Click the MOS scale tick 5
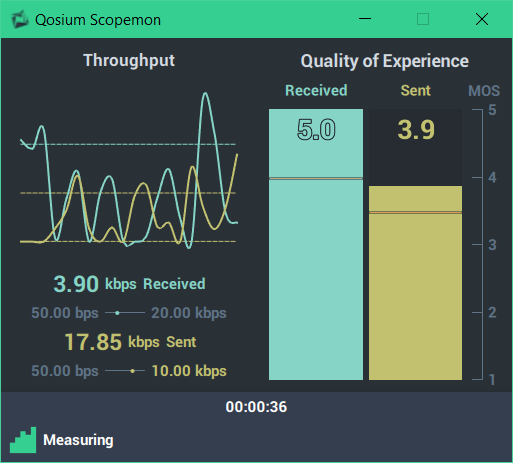 click(492, 110)
